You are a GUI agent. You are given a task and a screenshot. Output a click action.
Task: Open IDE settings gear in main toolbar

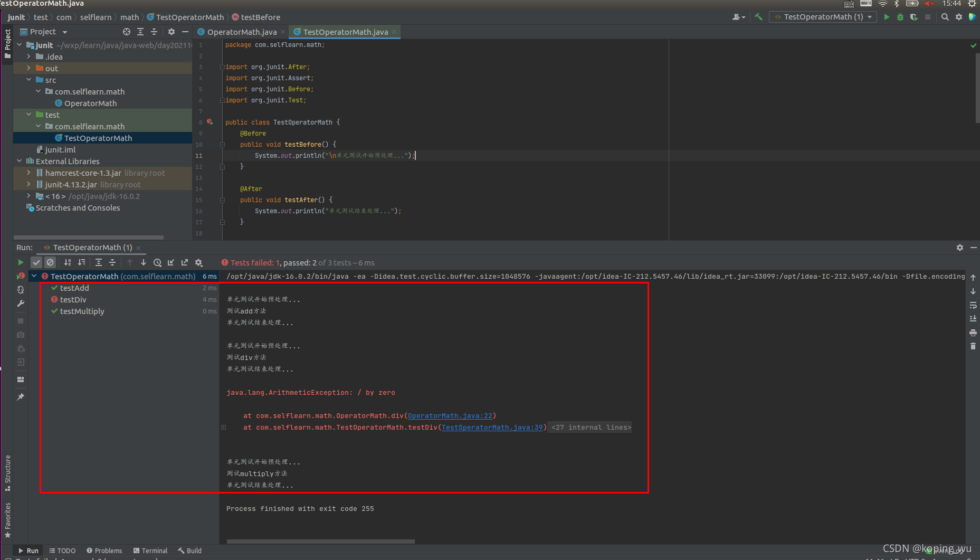tap(959, 17)
